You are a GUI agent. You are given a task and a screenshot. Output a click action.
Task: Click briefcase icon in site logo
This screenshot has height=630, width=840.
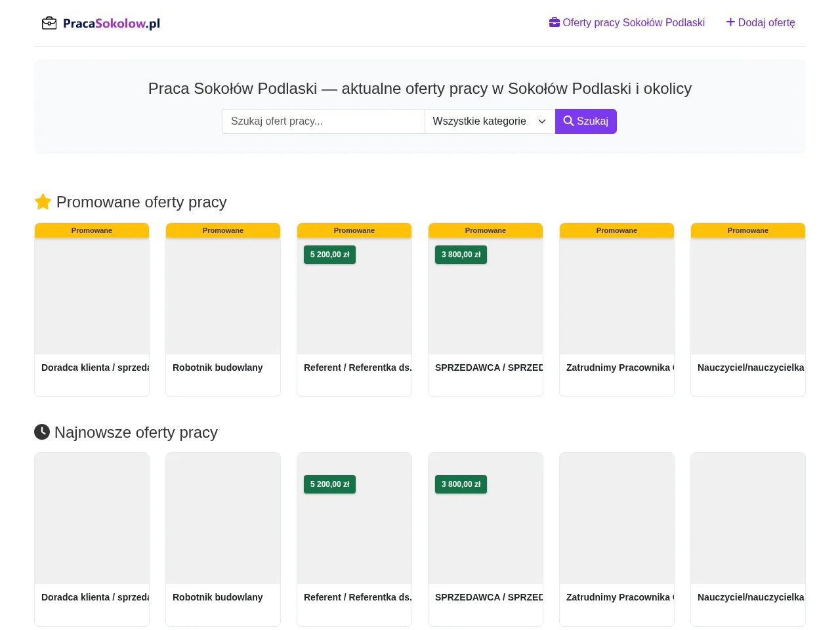point(49,24)
